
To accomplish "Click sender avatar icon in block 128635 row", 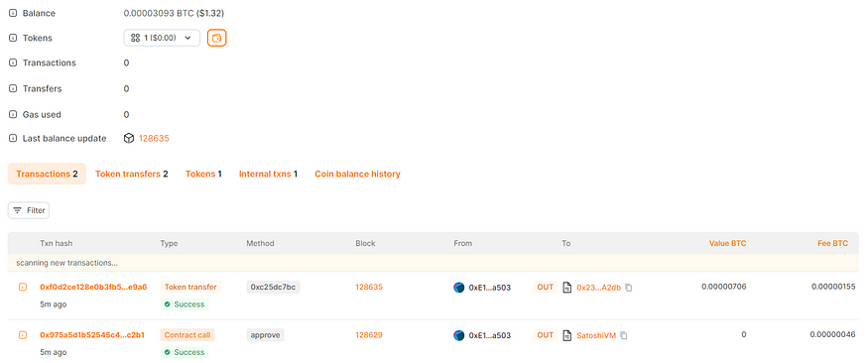I will [x=459, y=288].
